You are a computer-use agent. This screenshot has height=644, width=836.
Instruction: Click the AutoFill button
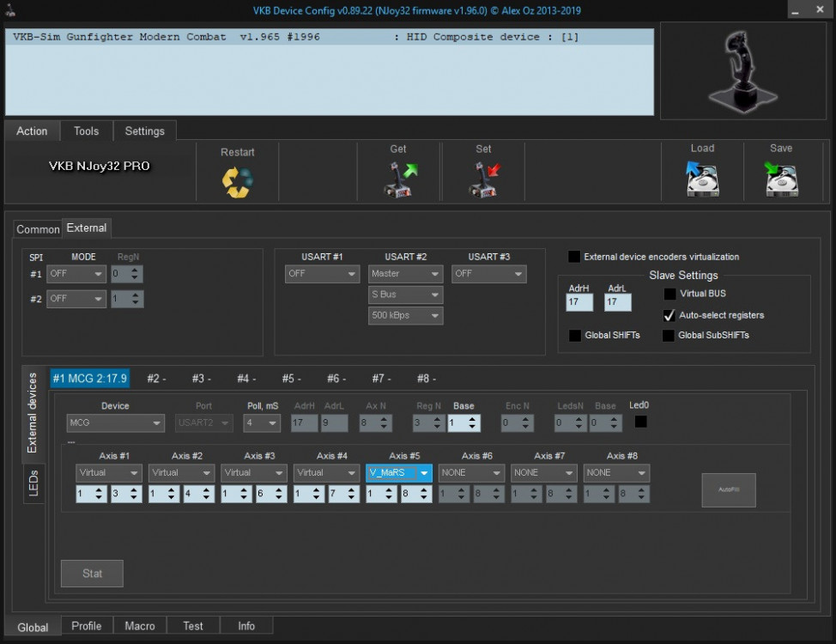728,489
